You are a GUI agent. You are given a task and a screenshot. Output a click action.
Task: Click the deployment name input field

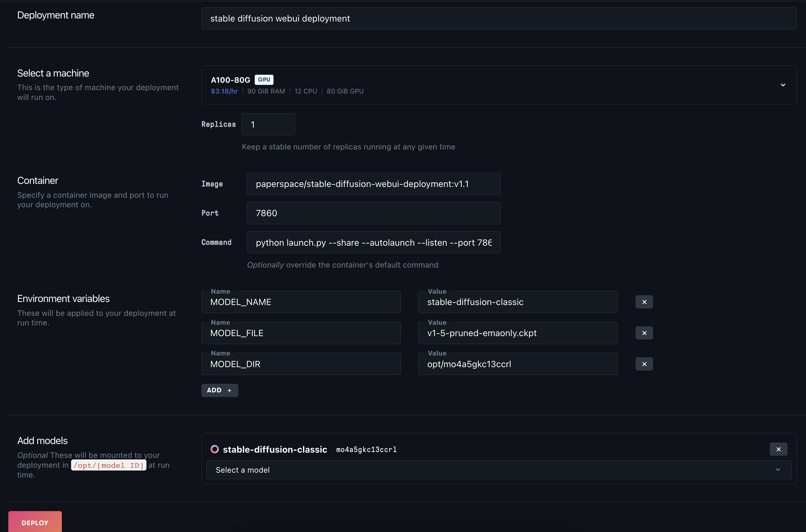(499, 18)
